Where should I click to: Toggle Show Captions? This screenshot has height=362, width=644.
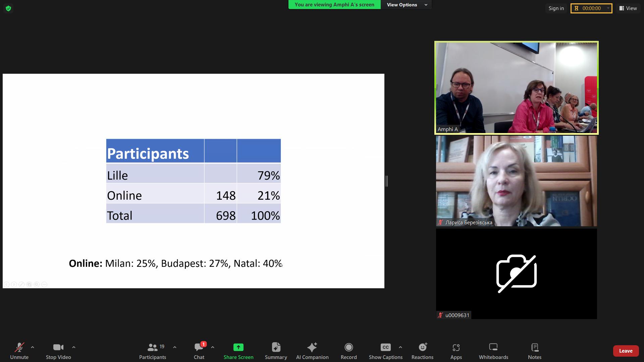(386, 351)
